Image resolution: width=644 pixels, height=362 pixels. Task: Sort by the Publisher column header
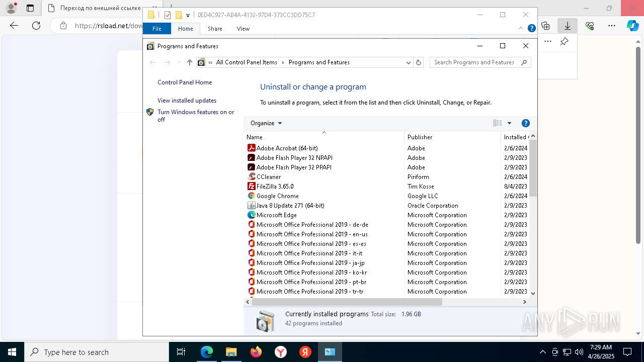[453, 137]
